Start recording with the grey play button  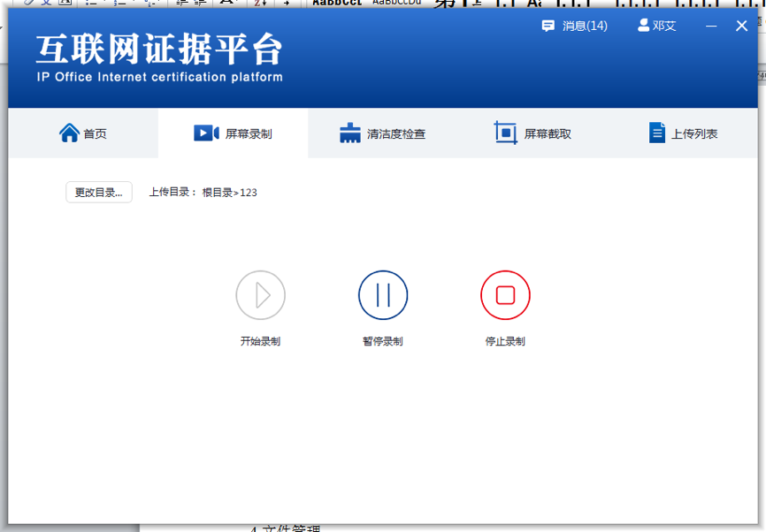coord(260,295)
